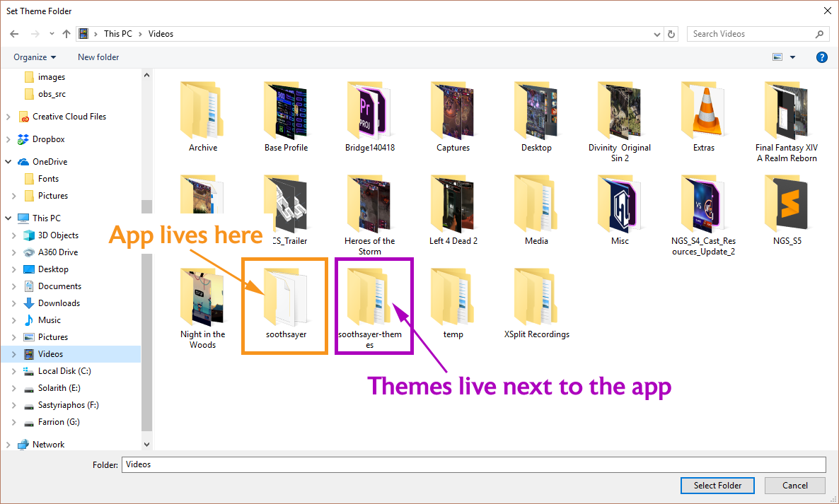Open the Help question mark icon
Screen dimensions: 839x504
[x=822, y=57]
